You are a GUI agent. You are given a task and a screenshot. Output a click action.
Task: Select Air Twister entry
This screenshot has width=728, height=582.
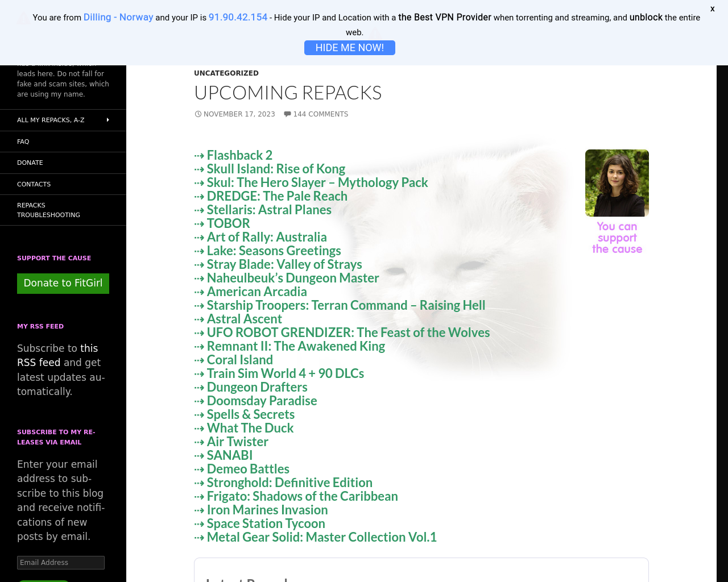(x=238, y=442)
